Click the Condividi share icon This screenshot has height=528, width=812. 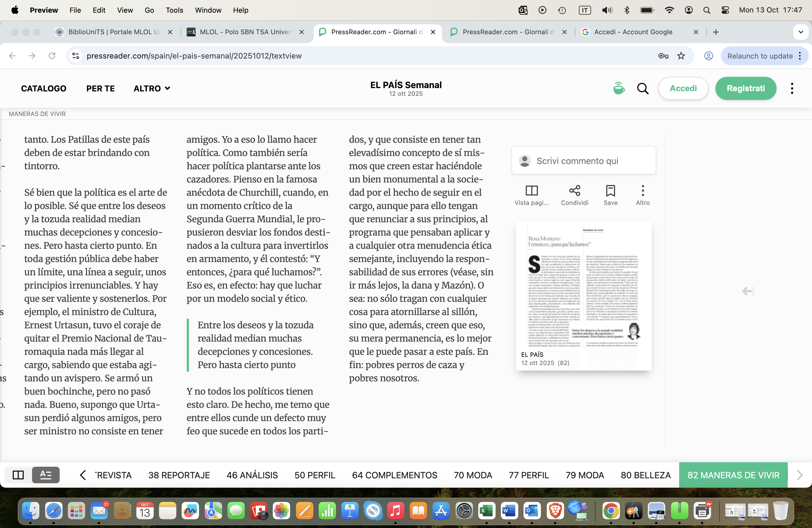tap(574, 191)
